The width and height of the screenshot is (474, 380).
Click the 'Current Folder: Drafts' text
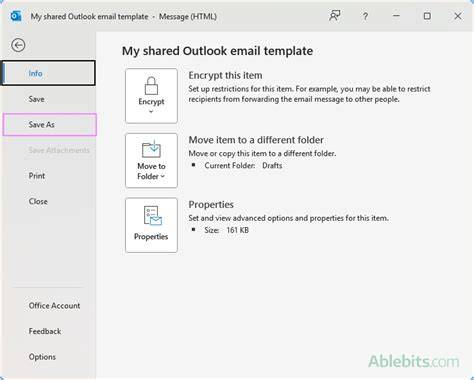(243, 165)
